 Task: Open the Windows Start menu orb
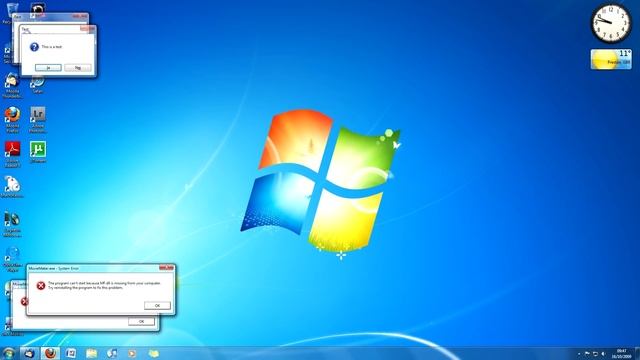coord(8,353)
